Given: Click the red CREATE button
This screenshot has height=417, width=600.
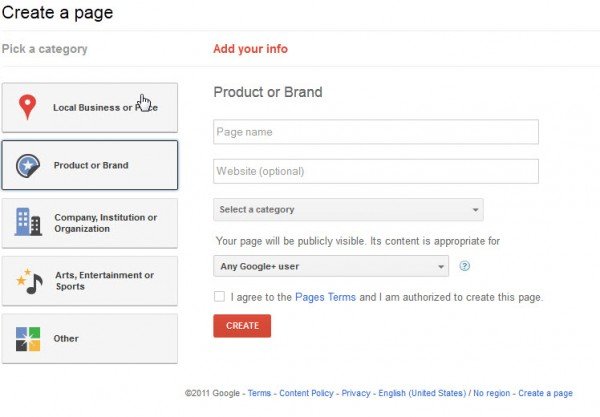Looking at the screenshot, I should point(242,326).
